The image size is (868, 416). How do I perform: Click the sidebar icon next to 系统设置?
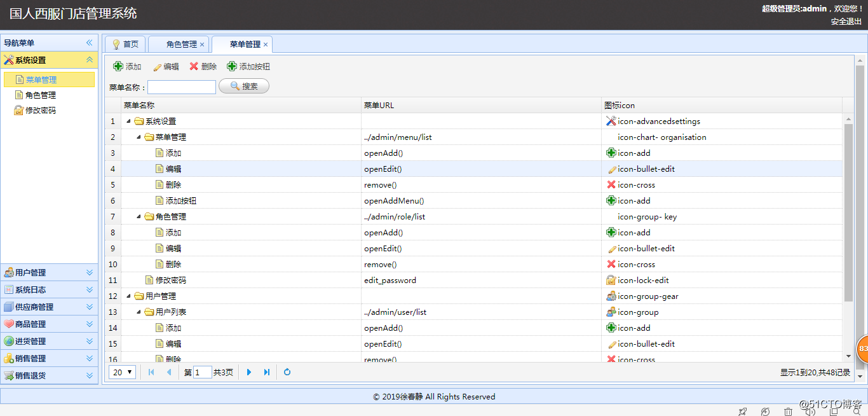click(8, 60)
